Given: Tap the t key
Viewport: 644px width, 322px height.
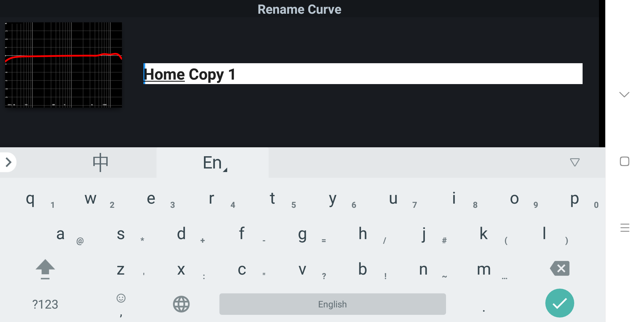Looking at the screenshot, I should click(272, 199).
